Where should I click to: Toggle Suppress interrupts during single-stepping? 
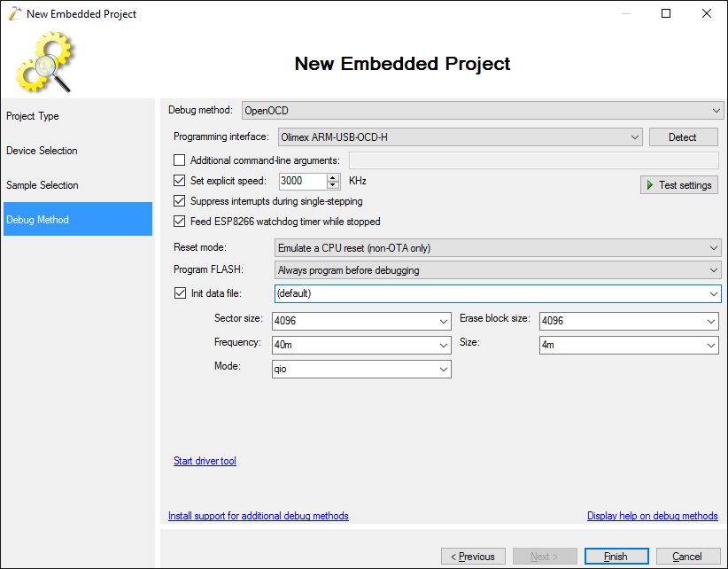[179, 200]
